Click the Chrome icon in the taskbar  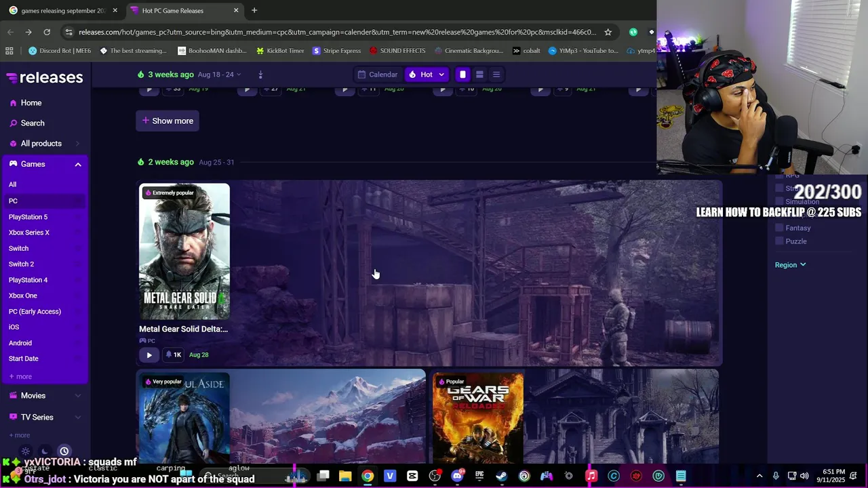click(x=367, y=476)
